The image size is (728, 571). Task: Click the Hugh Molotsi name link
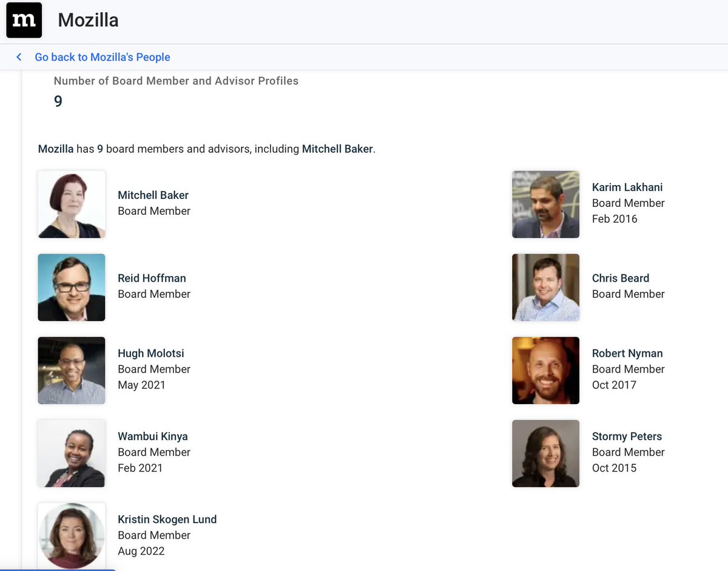150,354
